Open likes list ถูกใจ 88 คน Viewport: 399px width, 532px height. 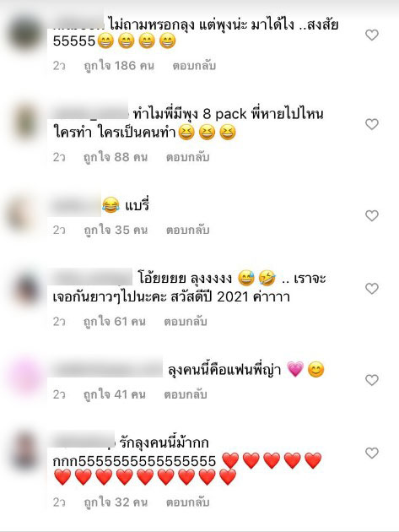(x=116, y=157)
